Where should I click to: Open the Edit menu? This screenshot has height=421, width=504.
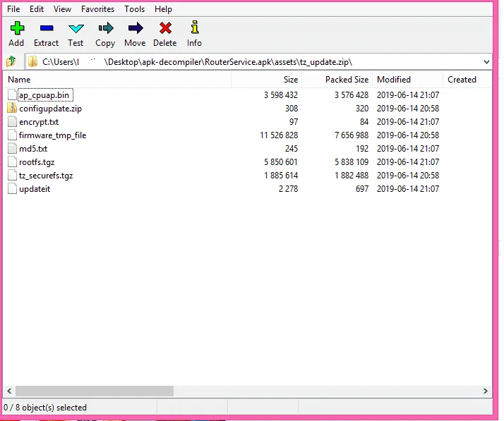coord(37,9)
